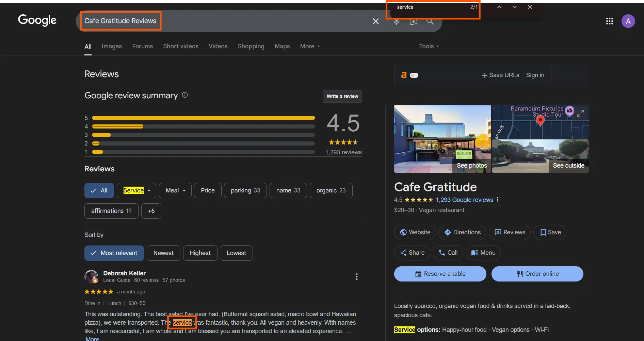Show the +6 more review topics

coord(151,211)
